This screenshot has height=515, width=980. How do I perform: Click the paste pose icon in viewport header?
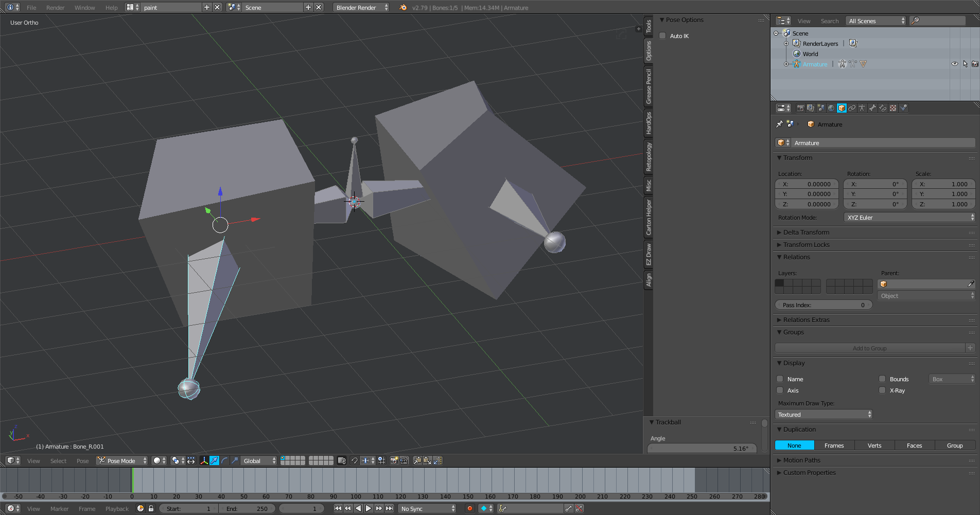coord(427,460)
